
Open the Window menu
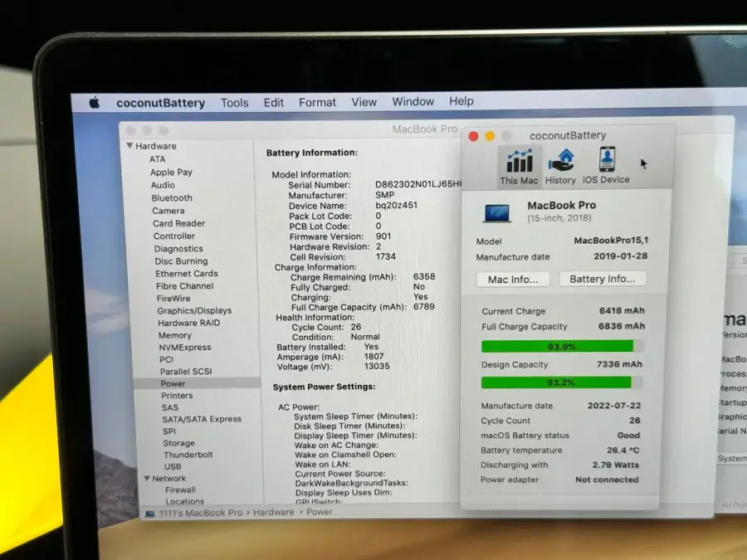(x=413, y=101)
